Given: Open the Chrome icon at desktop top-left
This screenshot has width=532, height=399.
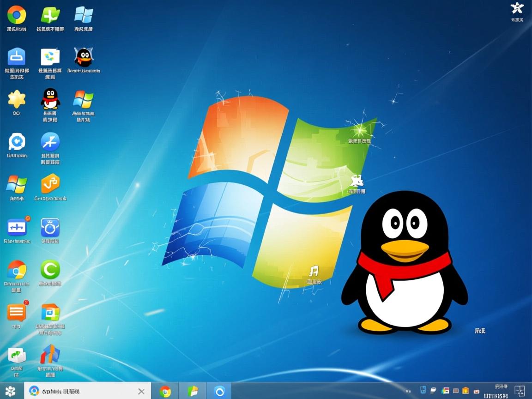Looking at the screenshot, I should click(x=17, y=15).
